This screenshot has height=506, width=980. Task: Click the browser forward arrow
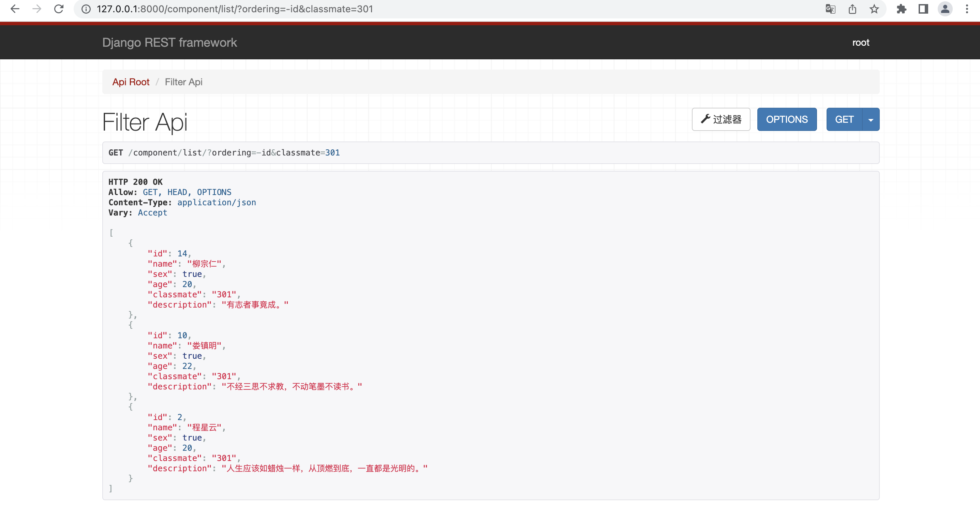point(37,9)
